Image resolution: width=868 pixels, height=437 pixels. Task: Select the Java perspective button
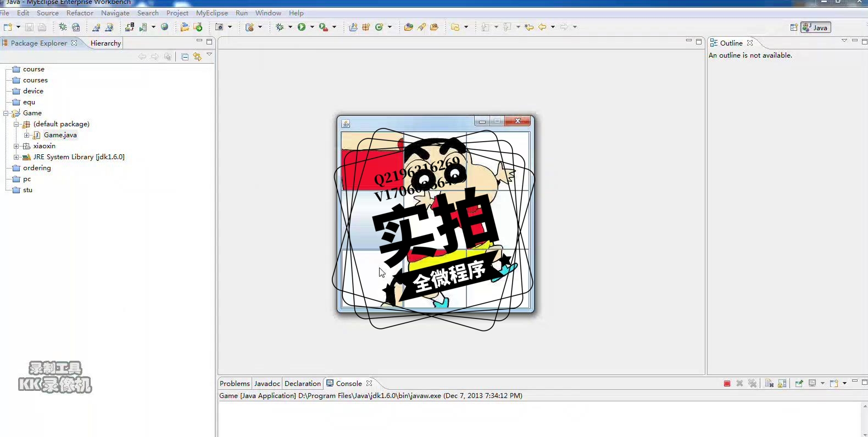816,27
